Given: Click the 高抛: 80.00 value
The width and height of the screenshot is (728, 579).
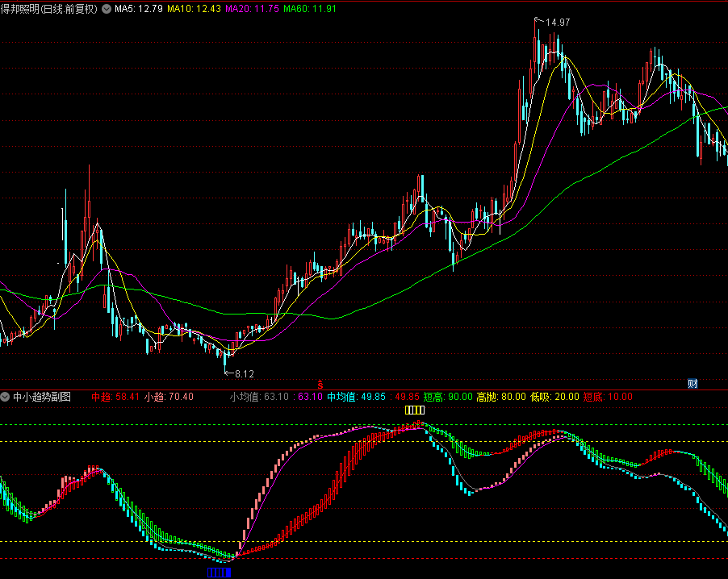Looking at the screenshot, I should (x=501, y=397).
